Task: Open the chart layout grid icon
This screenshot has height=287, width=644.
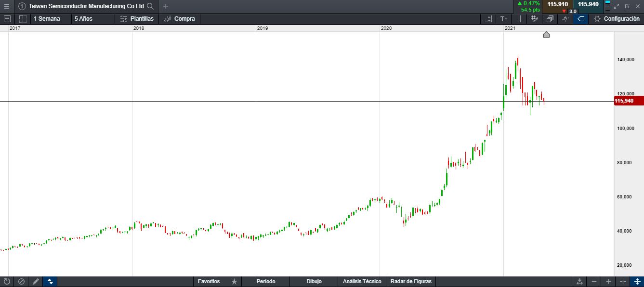Action: click(23, 19)
